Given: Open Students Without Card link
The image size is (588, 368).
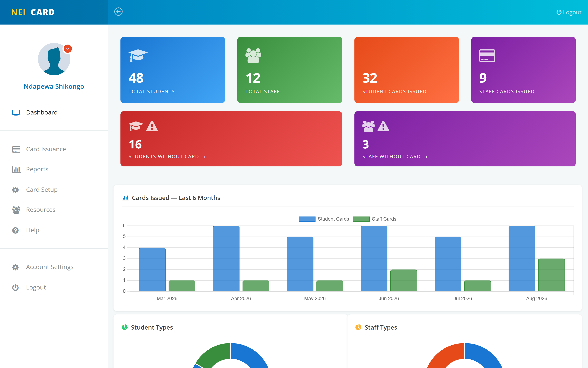Looking at the screenshot, I should pyautogui.click(x=167, y=157).
